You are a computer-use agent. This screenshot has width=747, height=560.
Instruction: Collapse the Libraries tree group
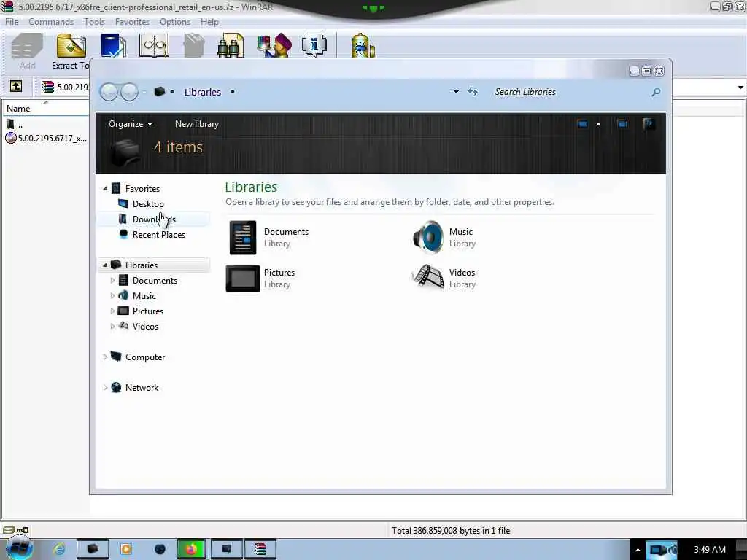tap(105, 265)
